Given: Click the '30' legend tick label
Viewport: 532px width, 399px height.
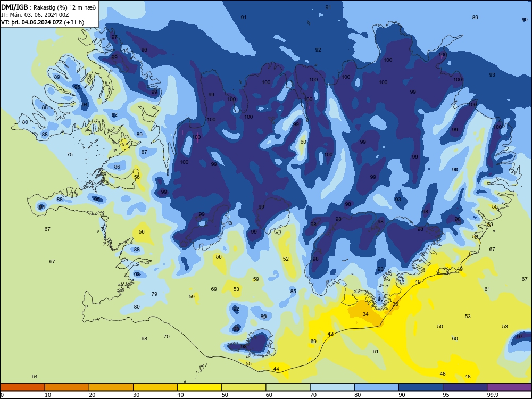Looking at the screenshot, I should [136, 395].
